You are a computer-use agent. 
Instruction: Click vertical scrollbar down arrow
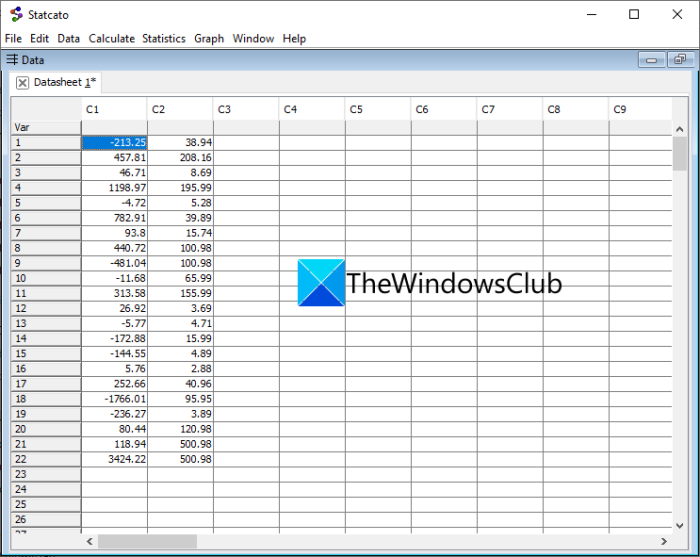(x=679, y=526)
